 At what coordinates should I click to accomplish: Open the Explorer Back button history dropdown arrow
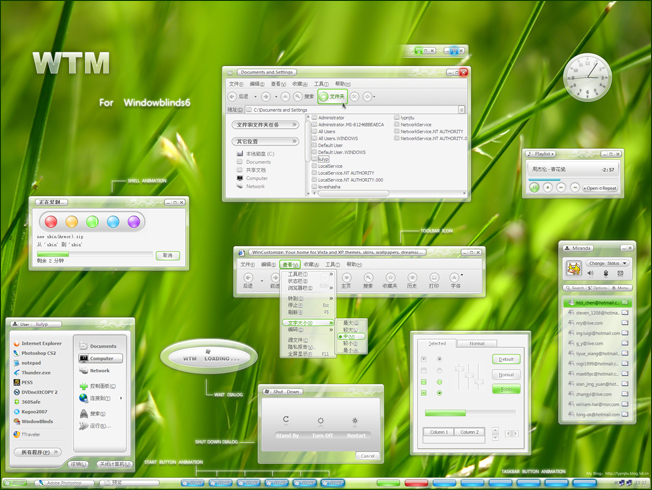tap(255, 97)
